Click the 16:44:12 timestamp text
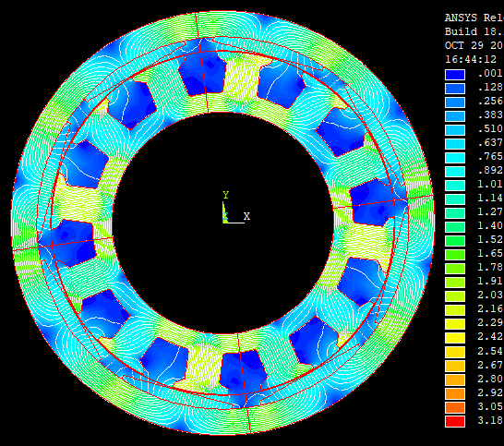This screenshot has width=504, height=446. tap(471, 59)
